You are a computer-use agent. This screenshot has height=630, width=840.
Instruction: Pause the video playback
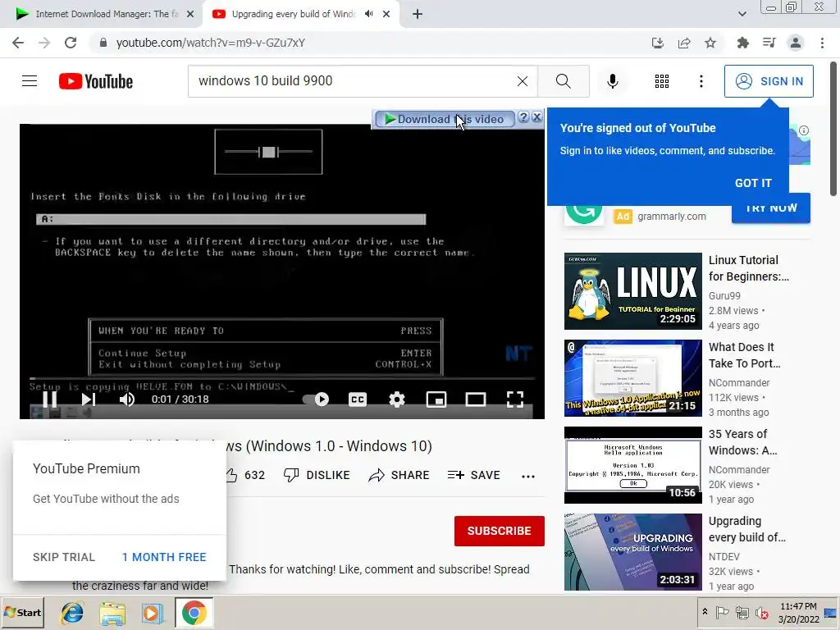(x=50, y=399)
